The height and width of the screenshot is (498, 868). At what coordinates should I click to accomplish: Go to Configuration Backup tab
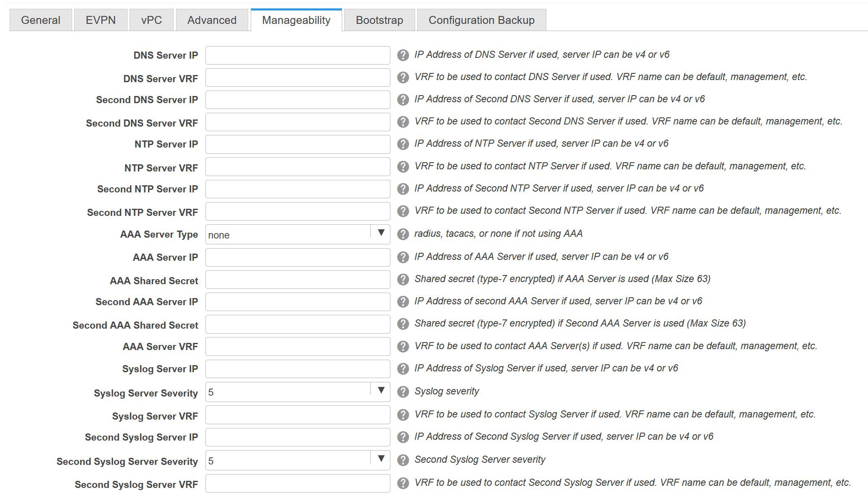point(481,20)
